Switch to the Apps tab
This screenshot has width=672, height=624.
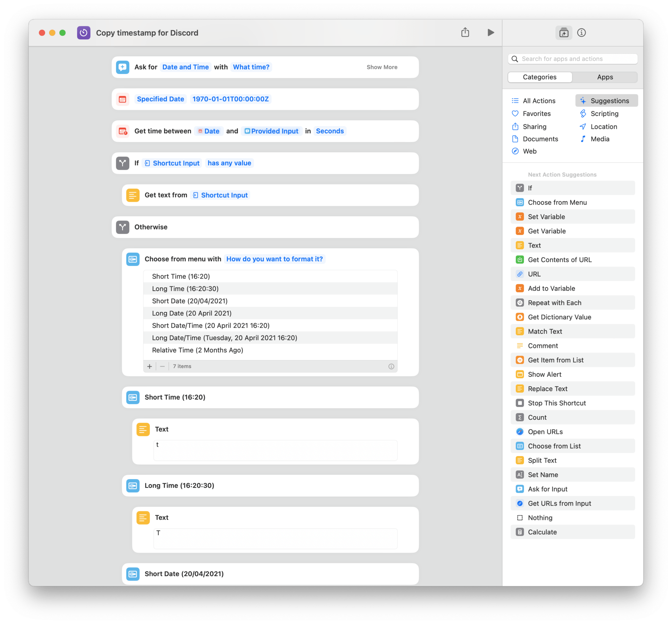(605, 77)
